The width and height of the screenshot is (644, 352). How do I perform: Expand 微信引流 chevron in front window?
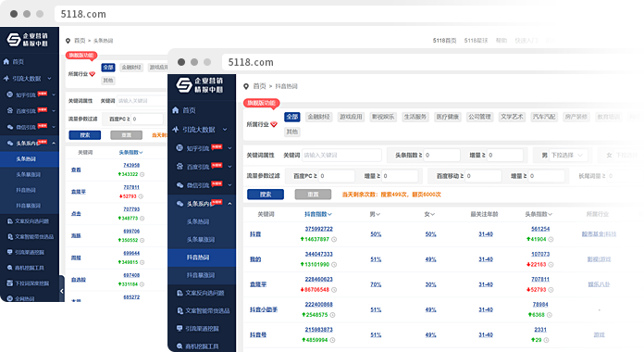click(229, 185)
